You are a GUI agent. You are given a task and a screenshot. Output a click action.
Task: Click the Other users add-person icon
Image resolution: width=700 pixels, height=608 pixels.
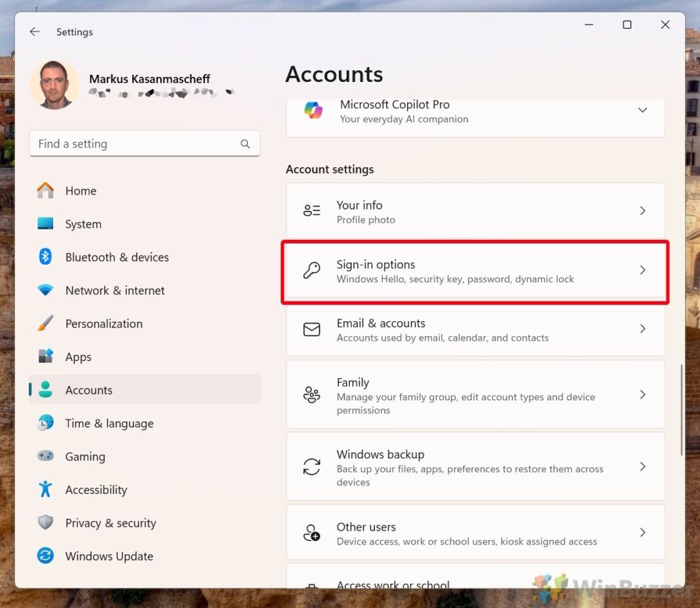[311, 533]
